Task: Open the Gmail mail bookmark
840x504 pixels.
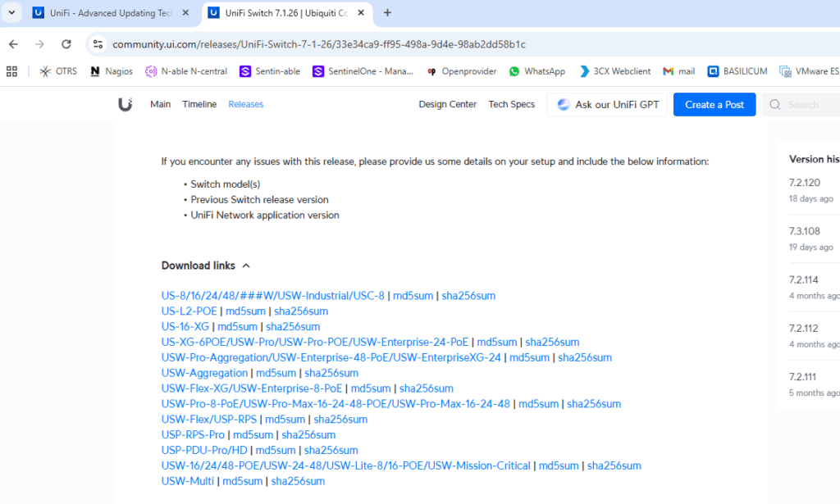Action: pyautogui.click(x=678, y=71)
